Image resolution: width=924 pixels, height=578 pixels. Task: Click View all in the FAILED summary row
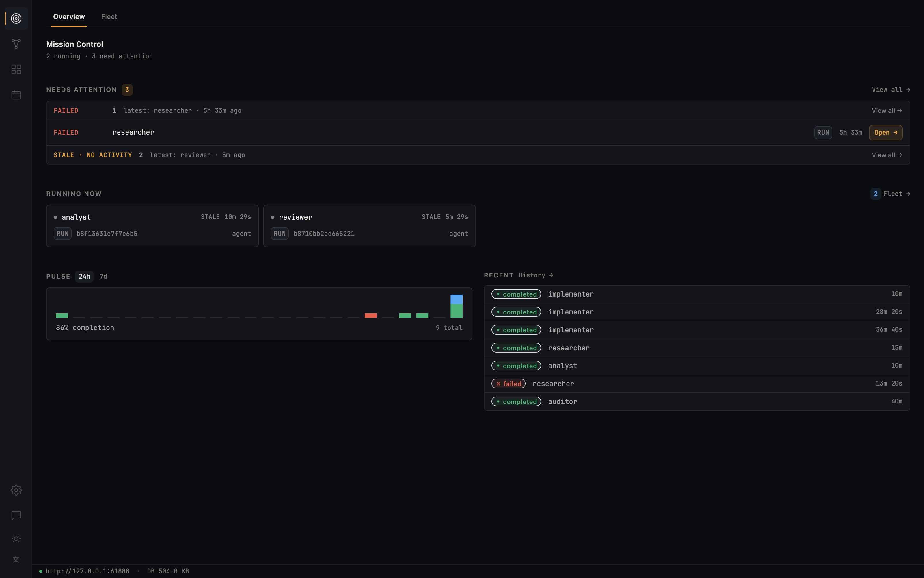point(886,110)
